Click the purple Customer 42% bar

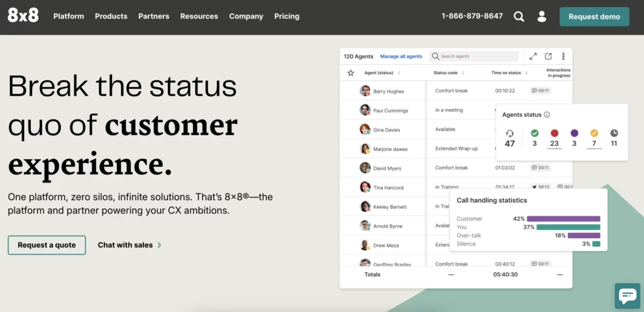(563, 219)
